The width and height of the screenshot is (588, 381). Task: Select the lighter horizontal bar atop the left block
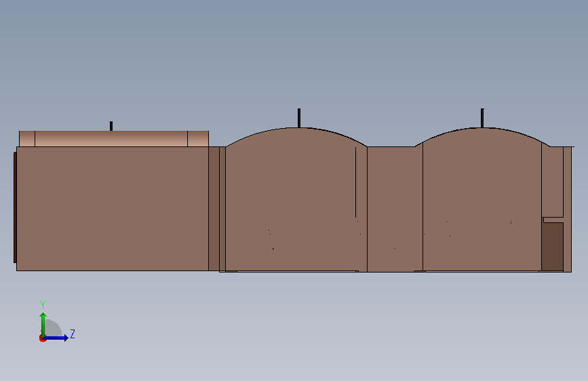pyautogui.click(x=114, y=139)
